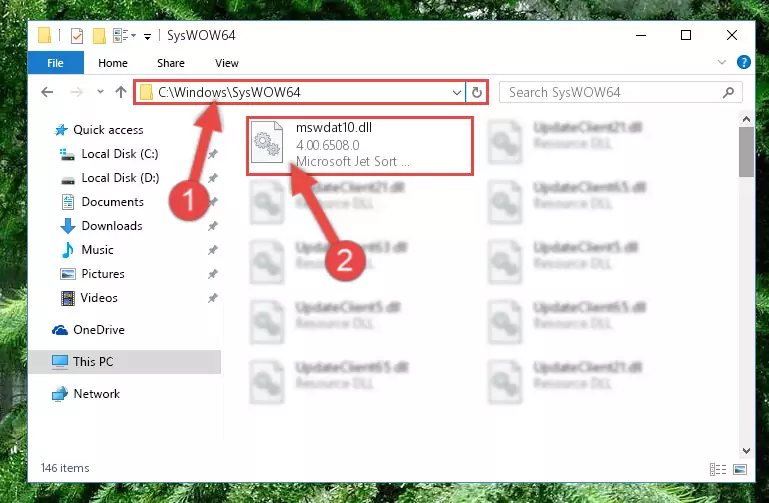Screen dimensions: 769x503
Task: Expand the address bar history dropdown
Action: pos(457,92)
